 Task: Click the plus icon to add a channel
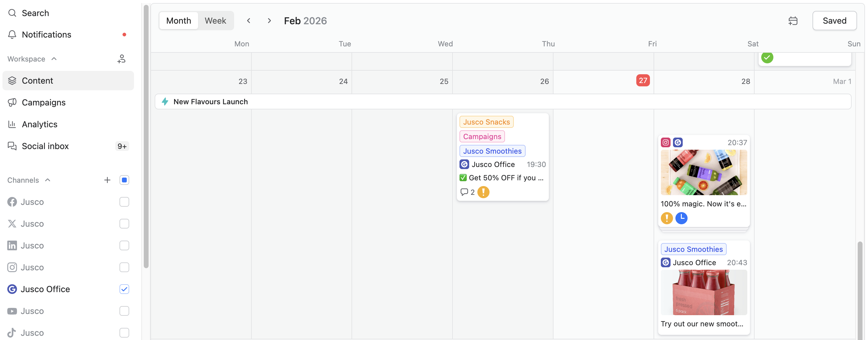point(107,180)
